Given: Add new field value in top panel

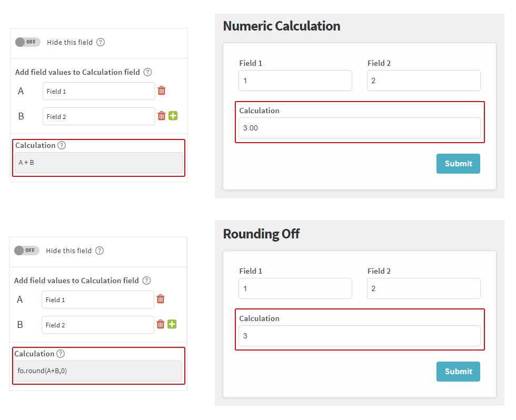Looking at the screenshot, I should pyautogui.click(x=173, y=116).
